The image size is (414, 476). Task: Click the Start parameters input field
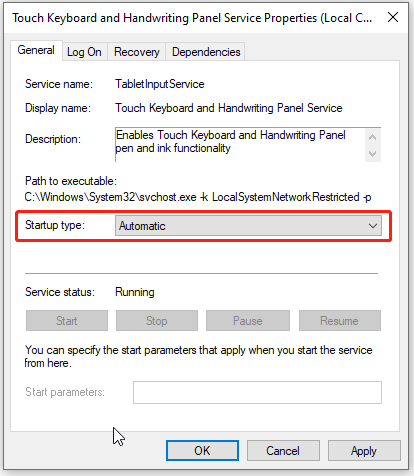257,392
